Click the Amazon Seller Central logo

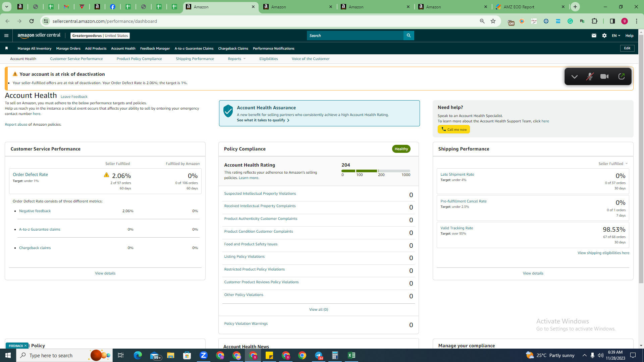[39, 36]
